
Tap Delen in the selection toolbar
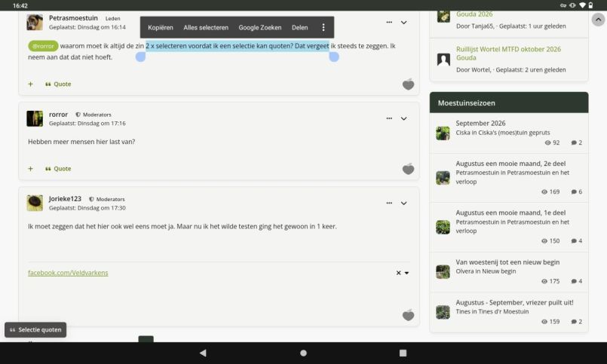(x=299, y=27)
